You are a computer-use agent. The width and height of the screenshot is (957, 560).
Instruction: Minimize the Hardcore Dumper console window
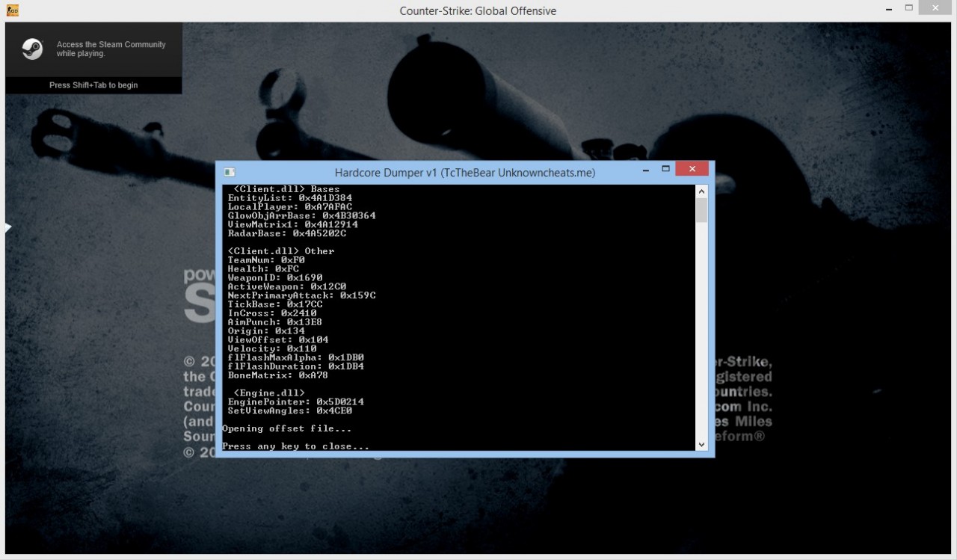[x=644, y=170]
